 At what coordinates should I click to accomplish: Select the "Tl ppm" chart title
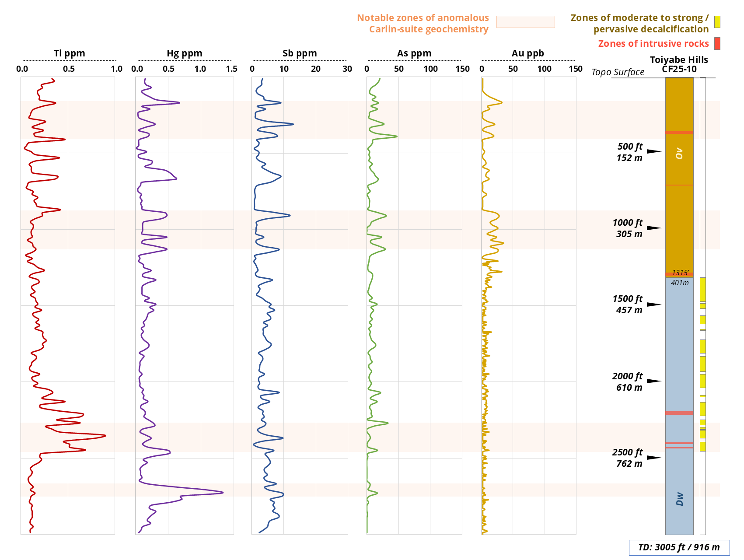pos(70,53)
